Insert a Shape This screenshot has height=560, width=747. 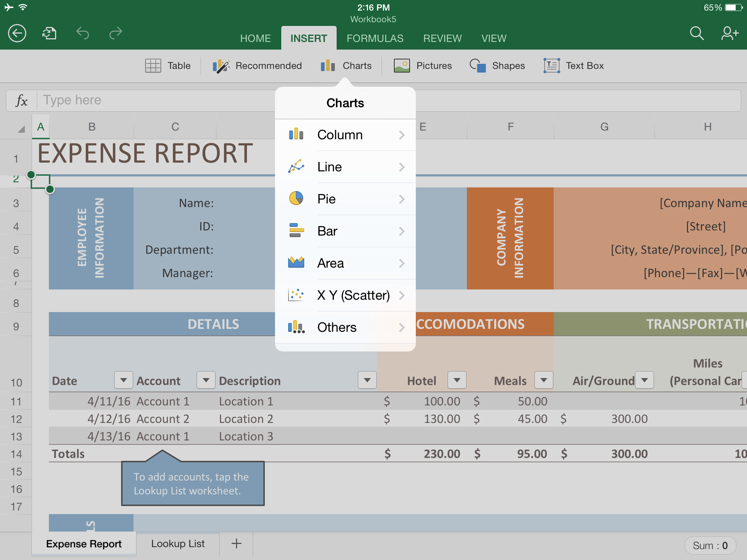pyautogui.click(x=498, y=66)
